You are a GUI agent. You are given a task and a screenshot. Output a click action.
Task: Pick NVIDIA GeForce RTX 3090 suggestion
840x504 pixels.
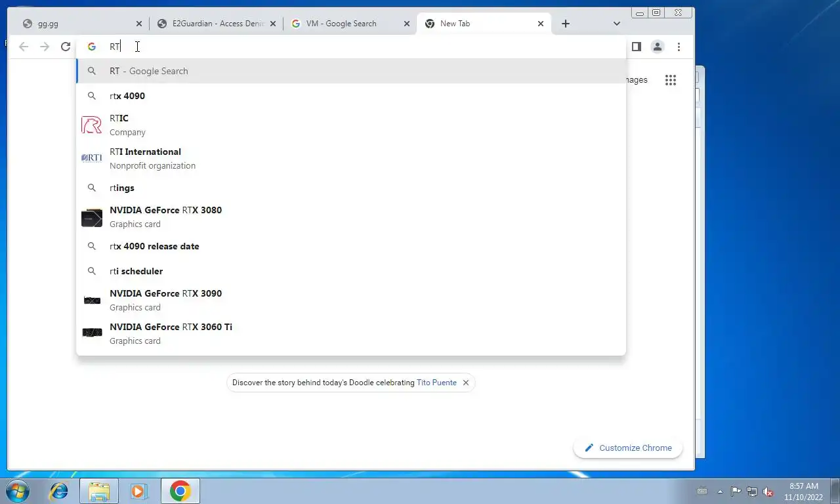click(351, 300)
